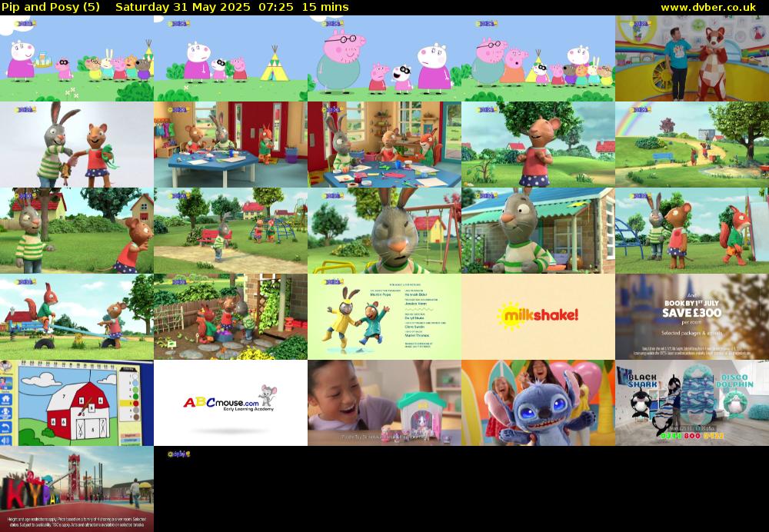The height and width of the screenshot is (532, 769).
Task: Open Pip and Posy white background frame
Action: coord(76,145)
